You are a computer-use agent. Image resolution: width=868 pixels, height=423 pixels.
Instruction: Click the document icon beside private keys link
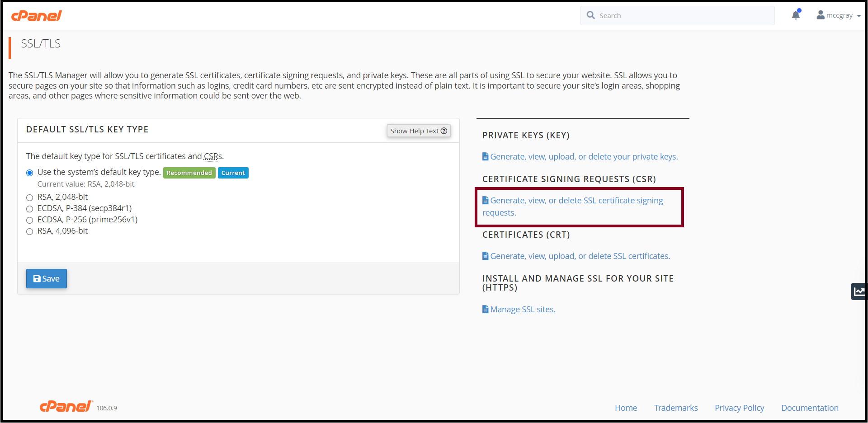[485, 156]
